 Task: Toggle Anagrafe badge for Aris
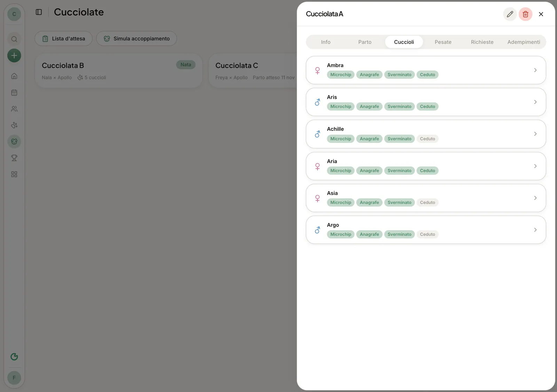point(369,107)
